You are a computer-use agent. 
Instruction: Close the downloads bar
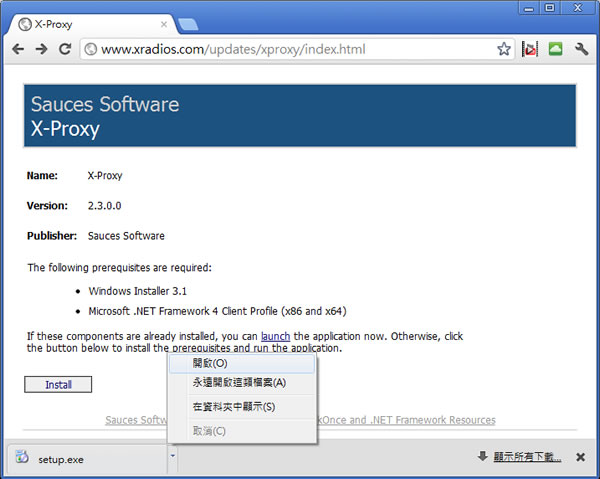[x=580, y=457]
